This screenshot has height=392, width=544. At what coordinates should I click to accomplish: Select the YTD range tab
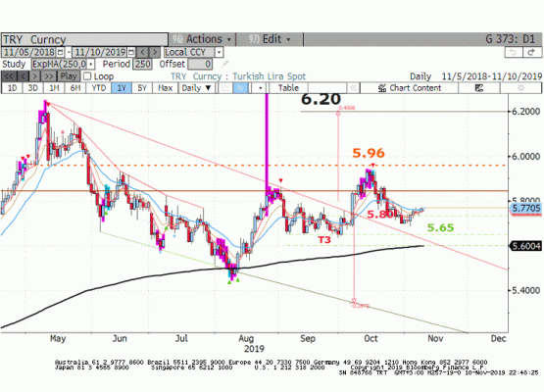coord(99,88)
